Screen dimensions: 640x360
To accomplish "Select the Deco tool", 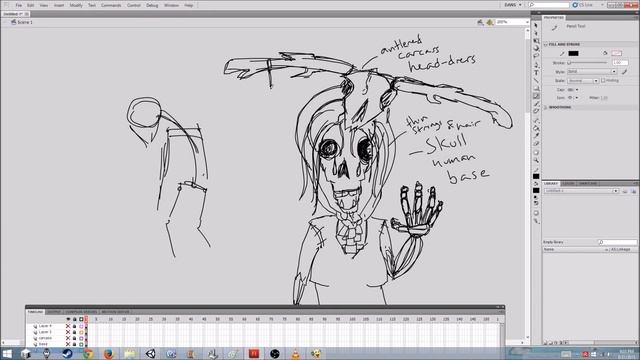I will click(536, 111).
